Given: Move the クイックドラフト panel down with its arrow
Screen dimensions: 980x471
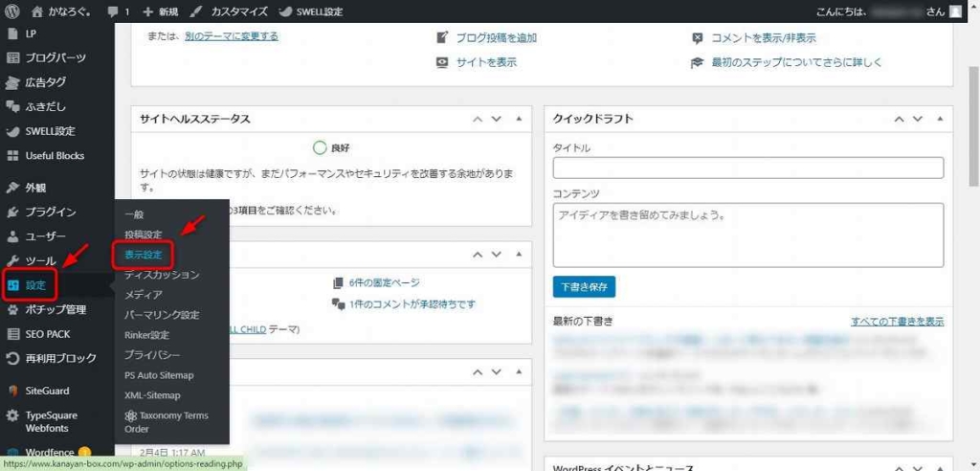Looking at the screenshot, I should (917, 119).
